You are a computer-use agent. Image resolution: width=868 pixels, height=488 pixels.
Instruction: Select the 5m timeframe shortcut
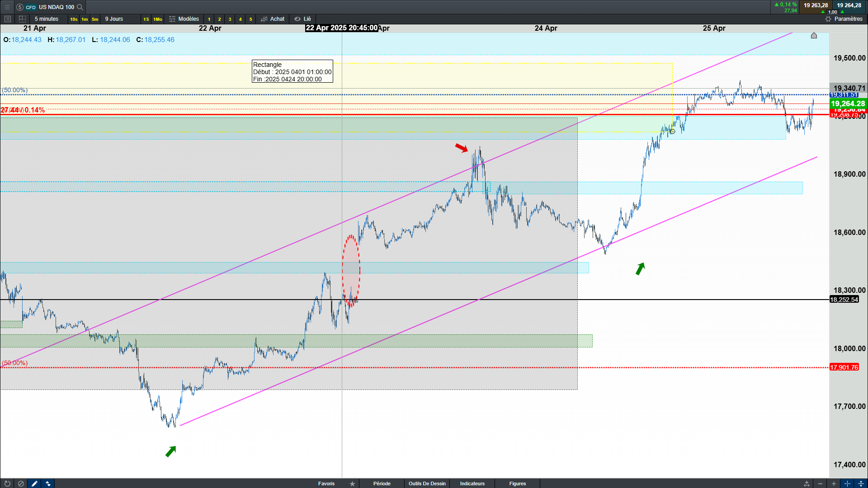[x=95, y=19]
